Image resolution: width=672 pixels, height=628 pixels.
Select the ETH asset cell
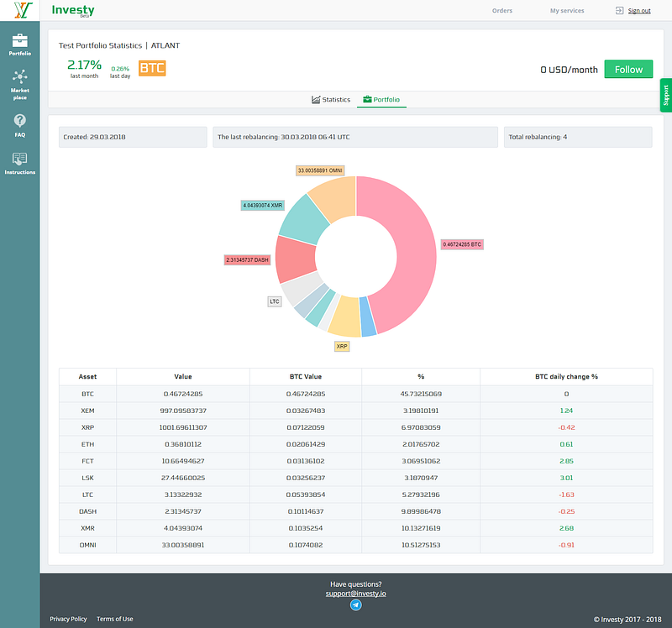pyautogui.click(x=87, y=444)
